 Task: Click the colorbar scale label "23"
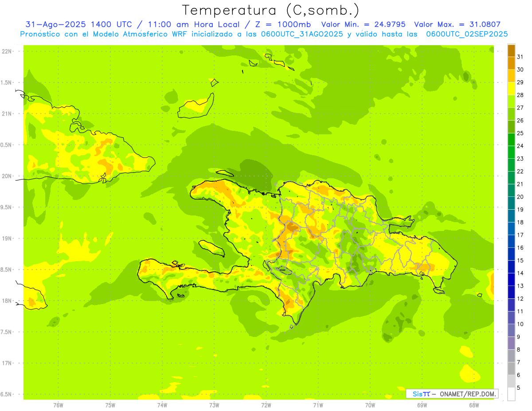click(x=520, y=159)
